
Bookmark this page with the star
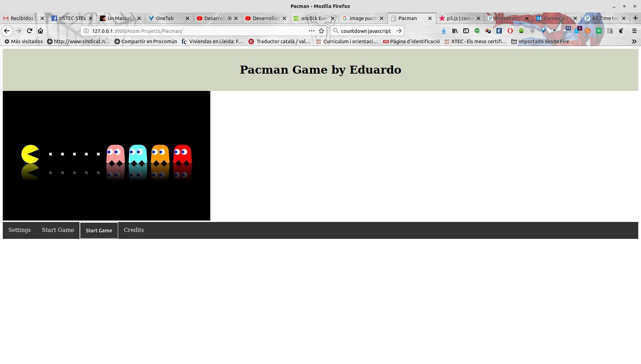point(321,31)
